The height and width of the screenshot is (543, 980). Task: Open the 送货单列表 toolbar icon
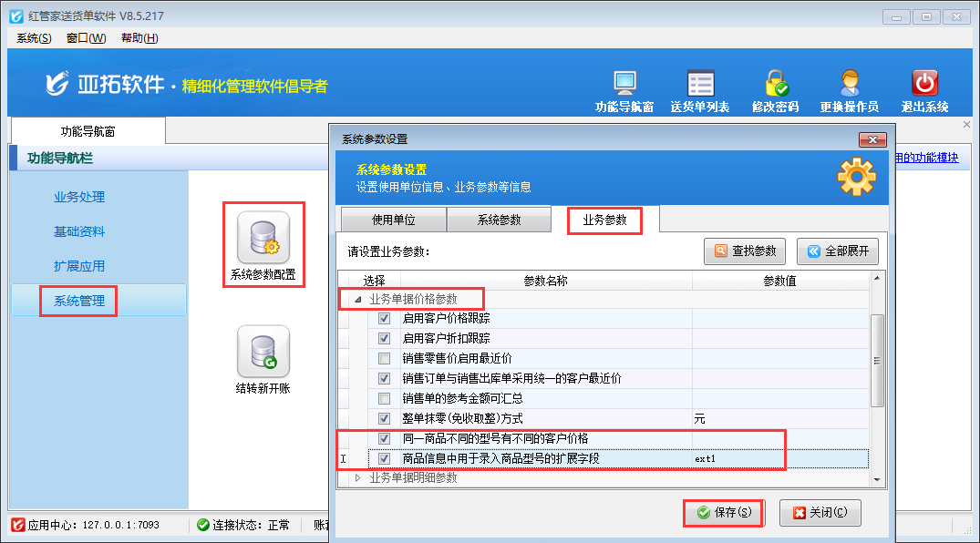pyautogui.click(x=700, y=86)
